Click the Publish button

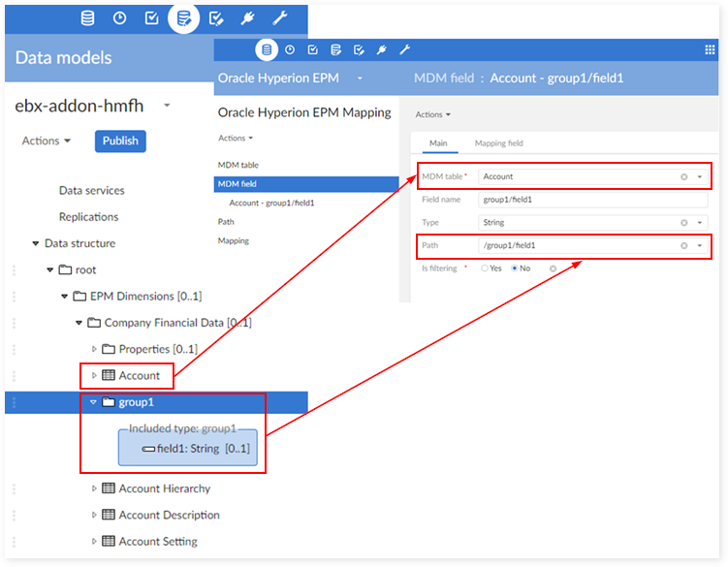(120, 141)
